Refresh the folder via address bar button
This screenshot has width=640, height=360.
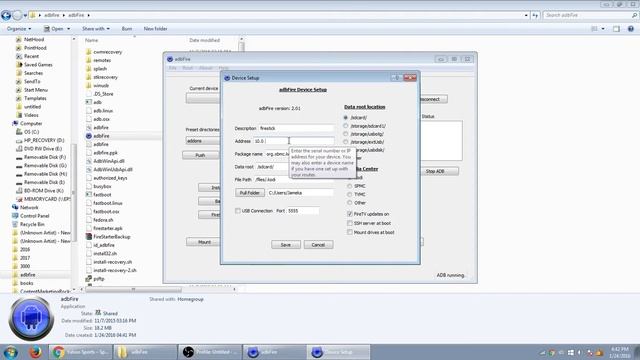pos(535,15)
